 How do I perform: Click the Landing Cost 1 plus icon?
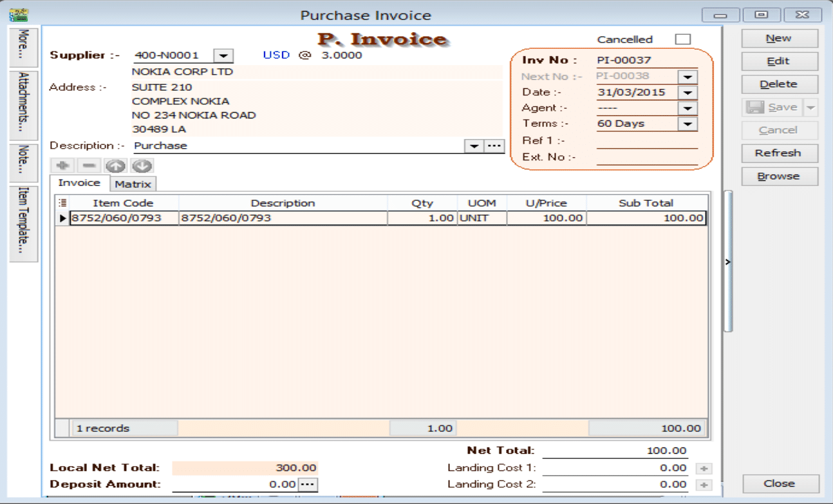pos(705,469)
